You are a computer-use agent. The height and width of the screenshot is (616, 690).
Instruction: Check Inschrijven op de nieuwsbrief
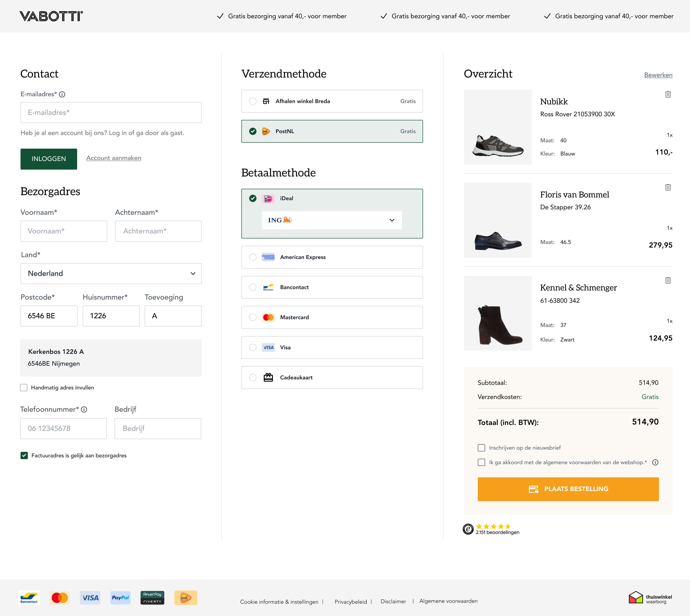[x=481, y=448]
